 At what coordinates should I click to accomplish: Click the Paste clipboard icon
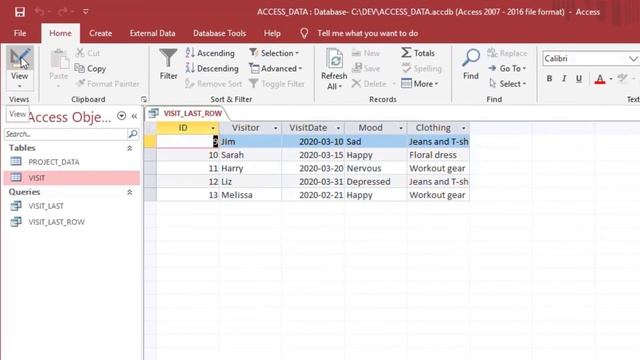click(x=59, y=60)
